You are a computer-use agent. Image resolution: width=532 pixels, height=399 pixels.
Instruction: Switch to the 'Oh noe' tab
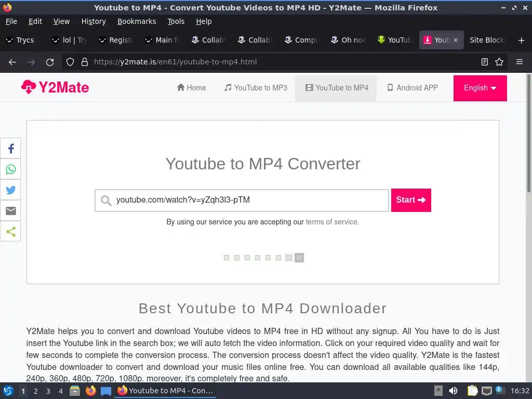349,40
